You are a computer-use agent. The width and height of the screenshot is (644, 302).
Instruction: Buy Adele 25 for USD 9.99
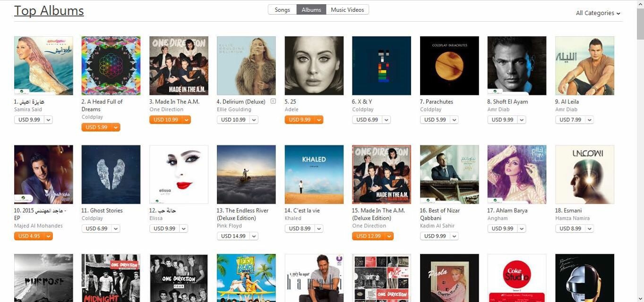300,120
